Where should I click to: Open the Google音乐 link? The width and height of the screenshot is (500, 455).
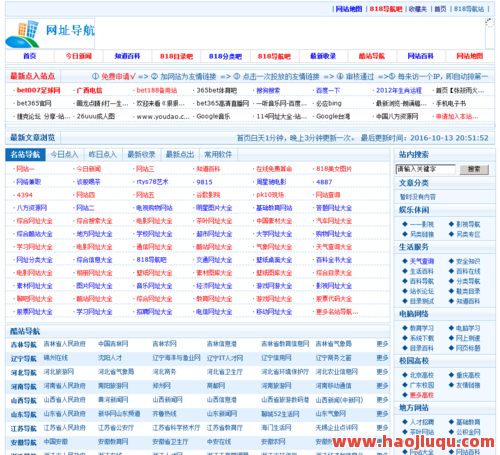click(213, 116)
